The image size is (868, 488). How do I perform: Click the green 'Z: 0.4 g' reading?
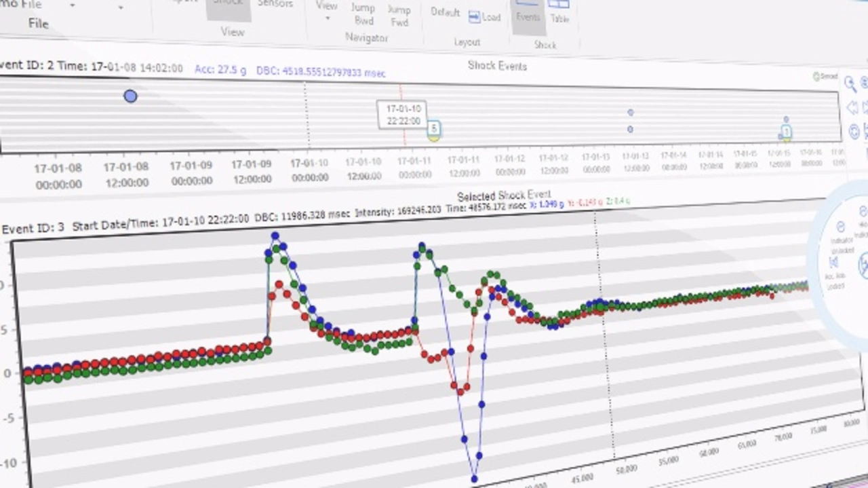[617, 201]
